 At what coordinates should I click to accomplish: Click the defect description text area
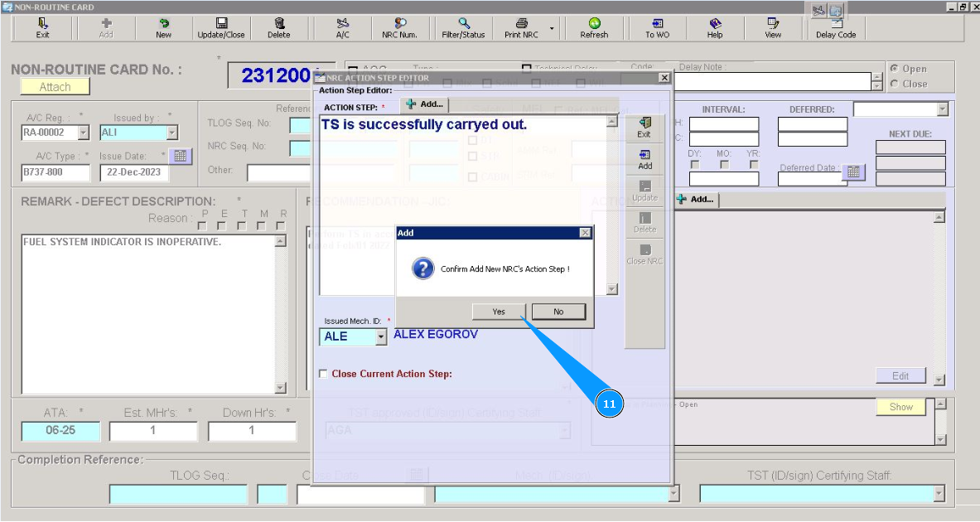pyautogui.click(x=148, y=315)
